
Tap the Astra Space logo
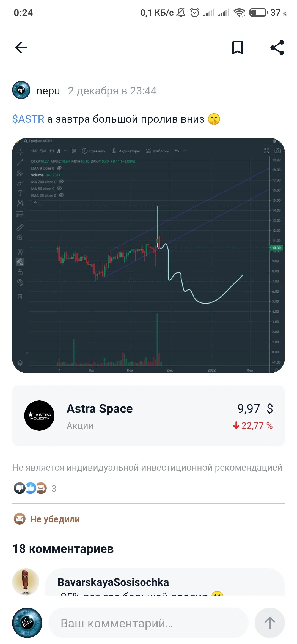pyautogui.click(x=39, y=416)
